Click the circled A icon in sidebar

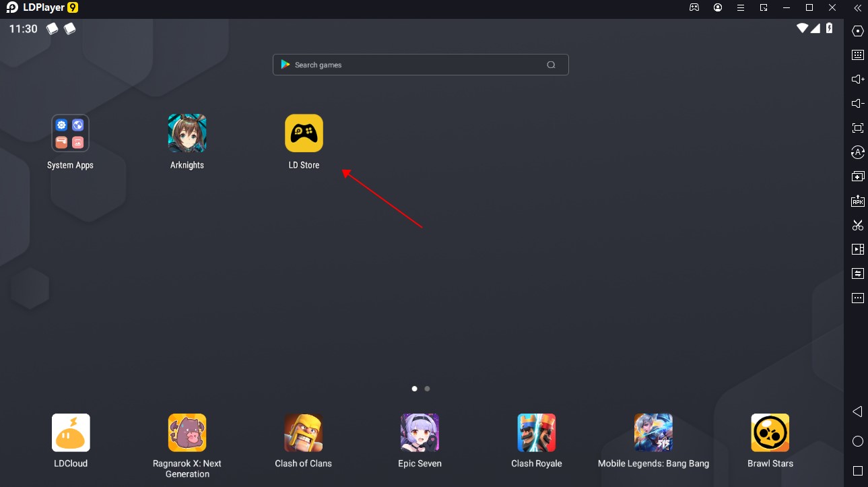pyautogui.click(x=858, y=152)
